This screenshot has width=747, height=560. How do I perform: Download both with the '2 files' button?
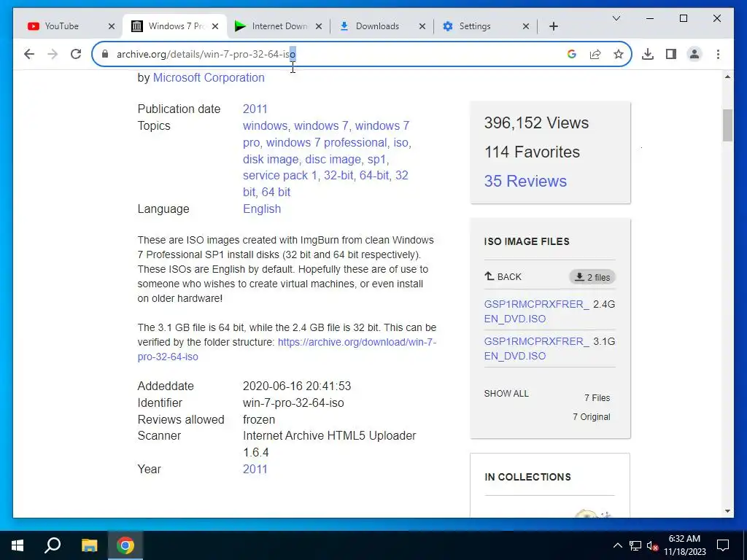point(592,277)
